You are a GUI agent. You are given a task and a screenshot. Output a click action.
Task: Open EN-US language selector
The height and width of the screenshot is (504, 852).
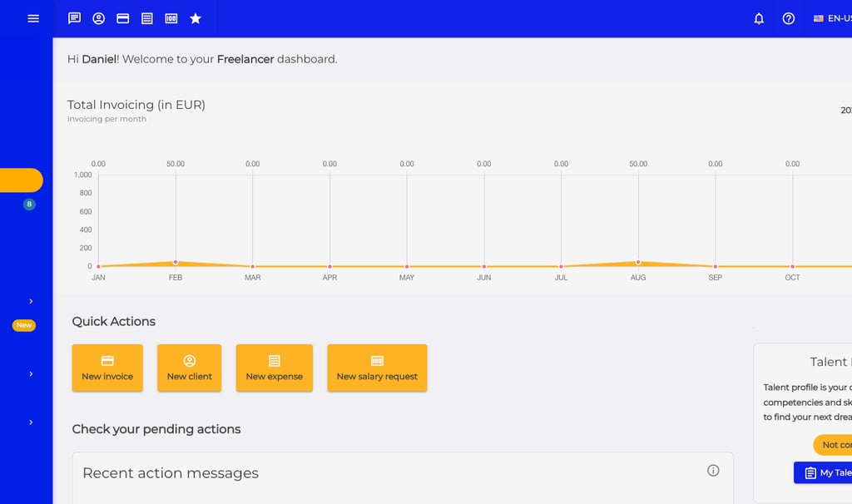[832, 18]
